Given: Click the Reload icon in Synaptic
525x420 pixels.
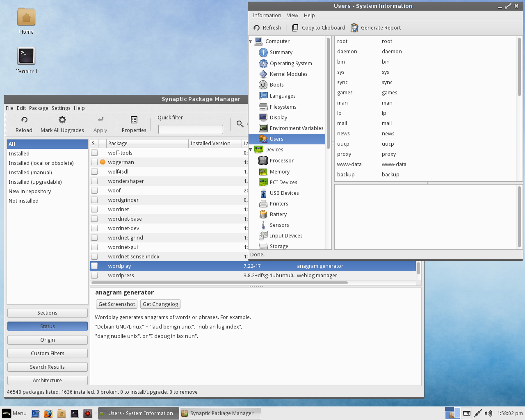Looking at the screenshot, I should pos(24,120).
